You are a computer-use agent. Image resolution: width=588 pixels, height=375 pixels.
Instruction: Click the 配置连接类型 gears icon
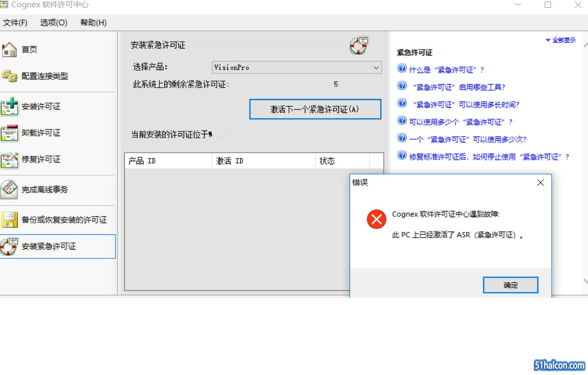tap(9, 76)
